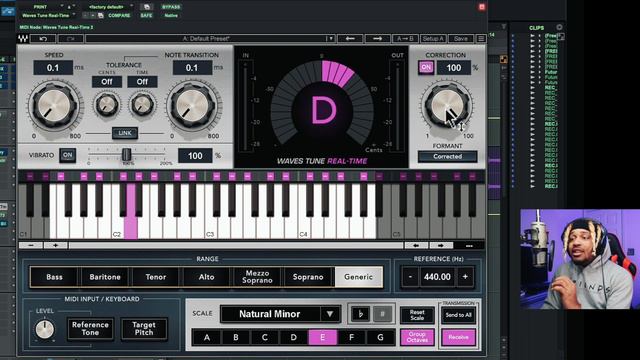Click the filter funnel icon above the DAW tracks
Screen dimensions: 640x360
(504, 27)
